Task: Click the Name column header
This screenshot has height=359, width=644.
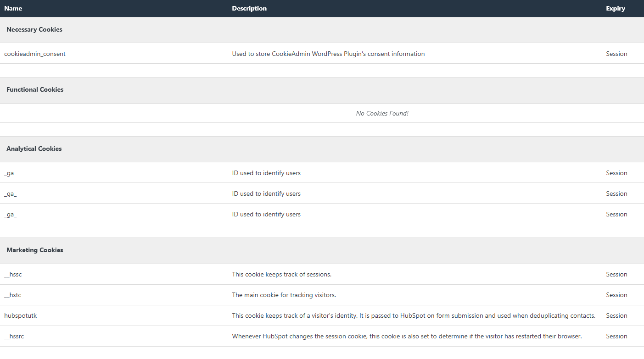Action: (13, 8)
